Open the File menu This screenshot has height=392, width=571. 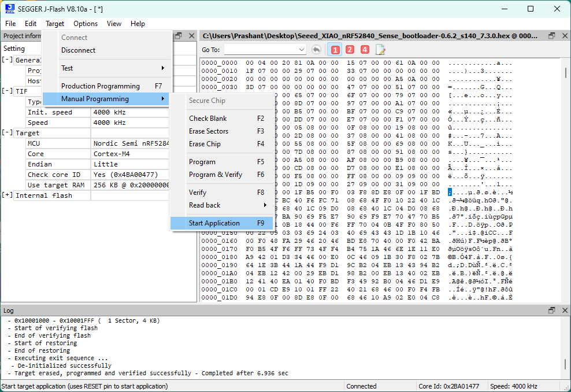tap(10, 24)
